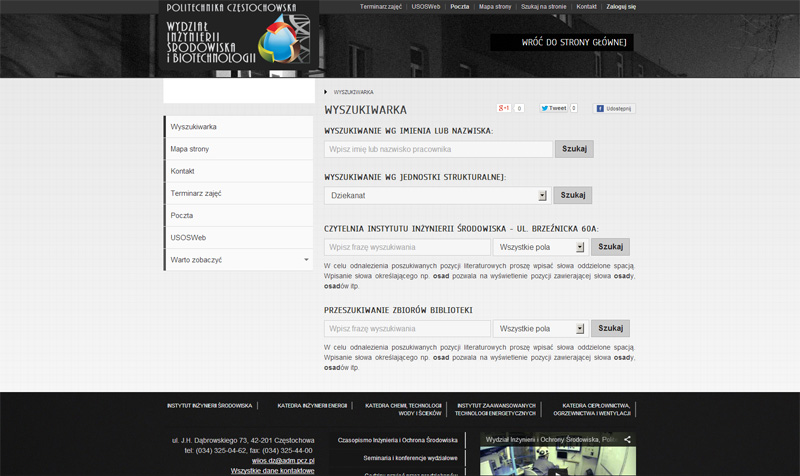Click the Czytelnia search phrase input
This screenshot has height=476, width=800.
coord(407,247)
